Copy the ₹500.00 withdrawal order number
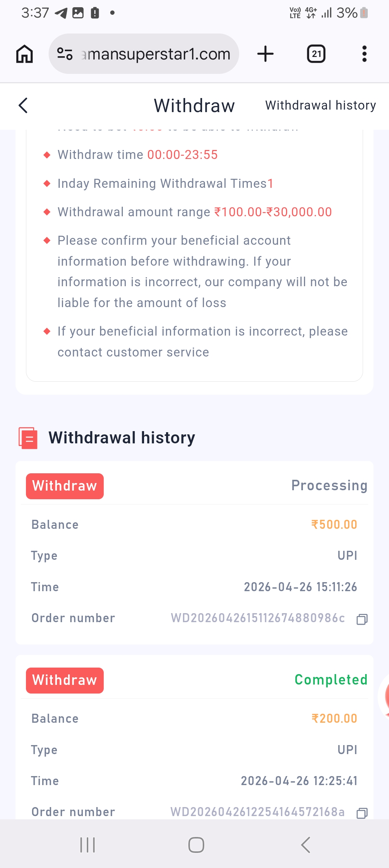Screen dimensions: 389x868 click(362, 619)
